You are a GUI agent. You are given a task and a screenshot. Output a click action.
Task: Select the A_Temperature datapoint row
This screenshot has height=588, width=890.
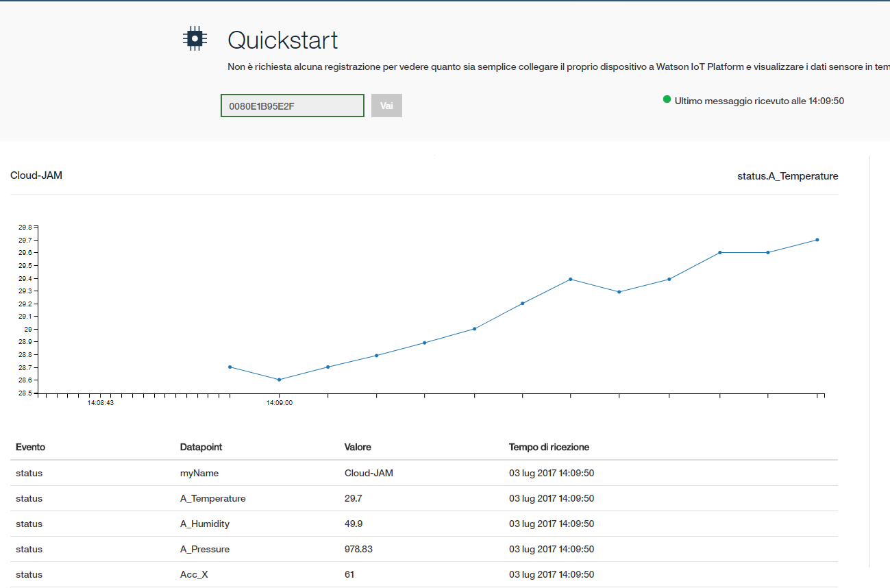tap(424, 498)
